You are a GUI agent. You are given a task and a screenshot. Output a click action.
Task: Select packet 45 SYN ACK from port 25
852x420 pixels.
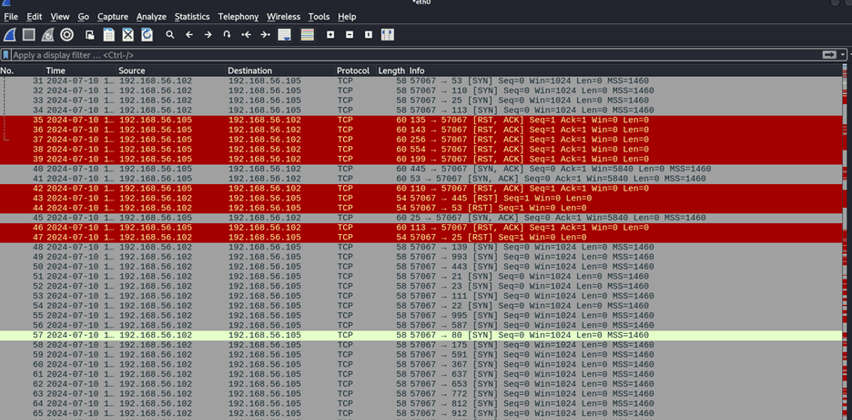421,218
